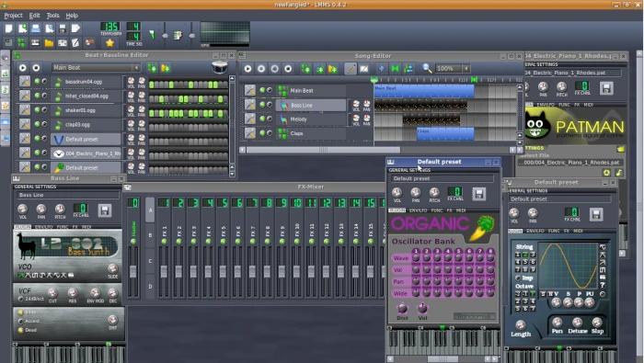Solo the Claps track in Song-Editor
Screen dimensions: 644x363
pos(270,133)
